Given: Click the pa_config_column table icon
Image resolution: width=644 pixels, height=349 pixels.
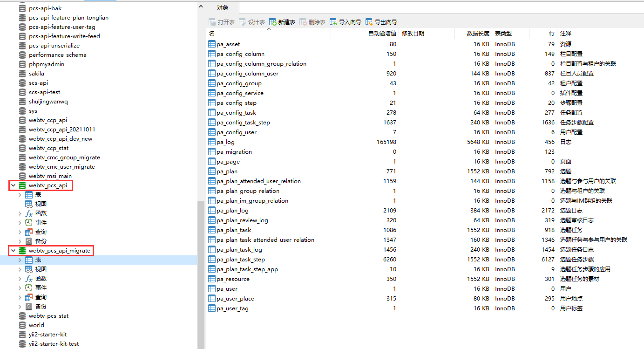Looking at the screenshot, I should (x=212, y=54).
